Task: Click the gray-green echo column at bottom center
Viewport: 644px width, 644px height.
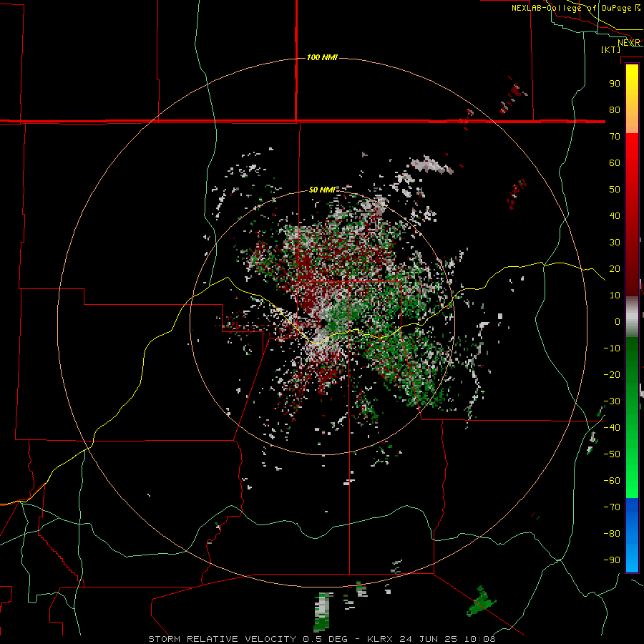Action: 323,612
